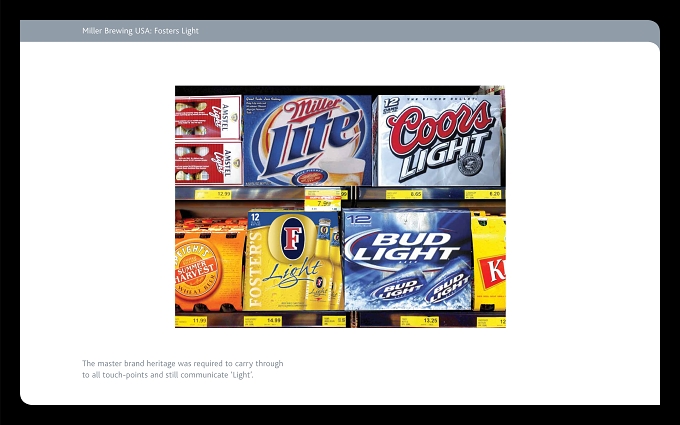This screenshot has height=425, width=680.
Task: Click the Foster's Light box in the photo
Action: coord(294,260)
